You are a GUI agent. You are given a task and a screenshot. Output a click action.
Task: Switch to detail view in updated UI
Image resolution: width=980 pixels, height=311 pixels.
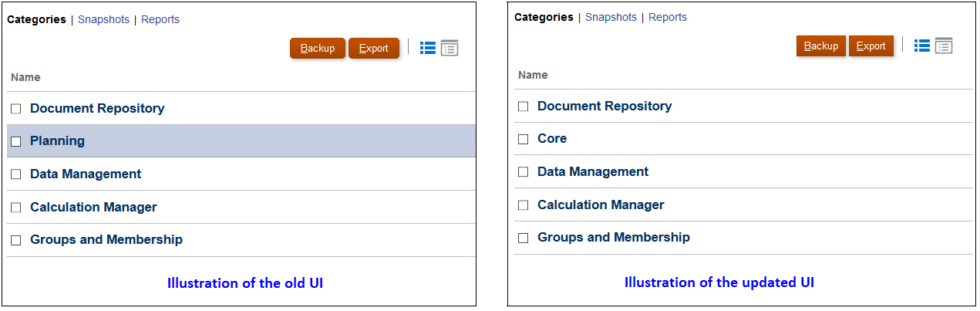tap(944, 46)
